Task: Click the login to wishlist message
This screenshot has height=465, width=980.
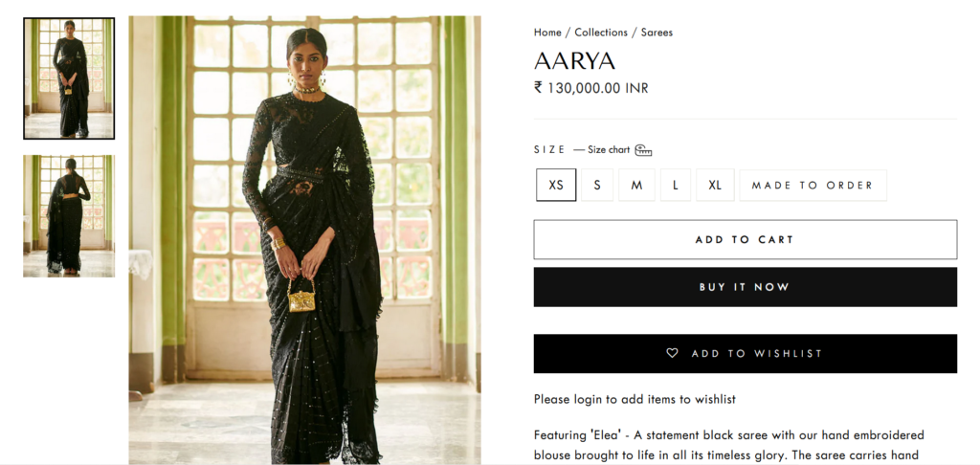Action: pos(635,399)
